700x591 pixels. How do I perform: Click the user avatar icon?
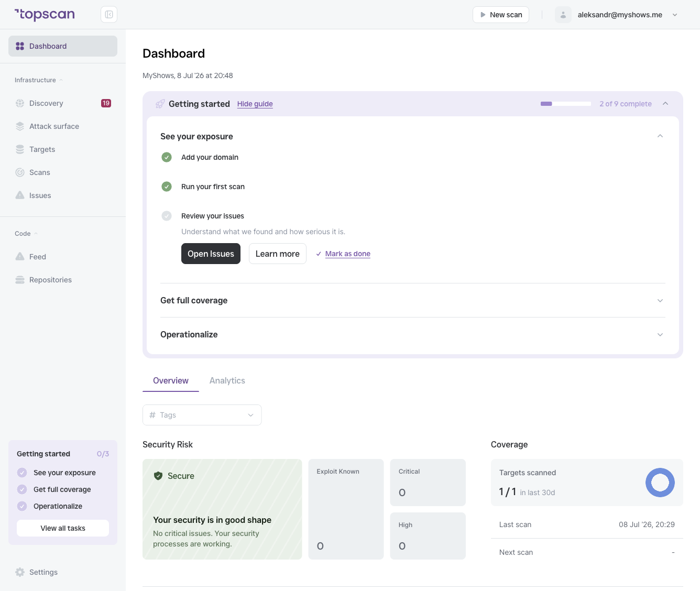[x=563, y=15]
